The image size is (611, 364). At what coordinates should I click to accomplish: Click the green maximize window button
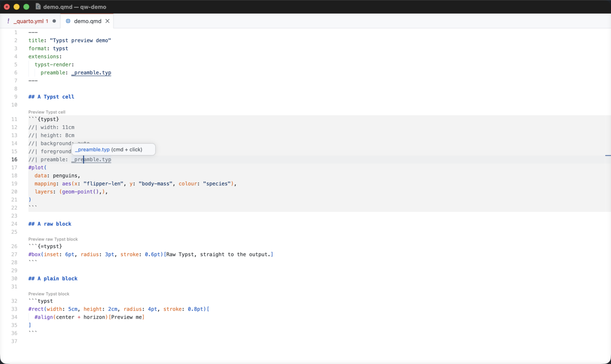click(x=26, y=7)
